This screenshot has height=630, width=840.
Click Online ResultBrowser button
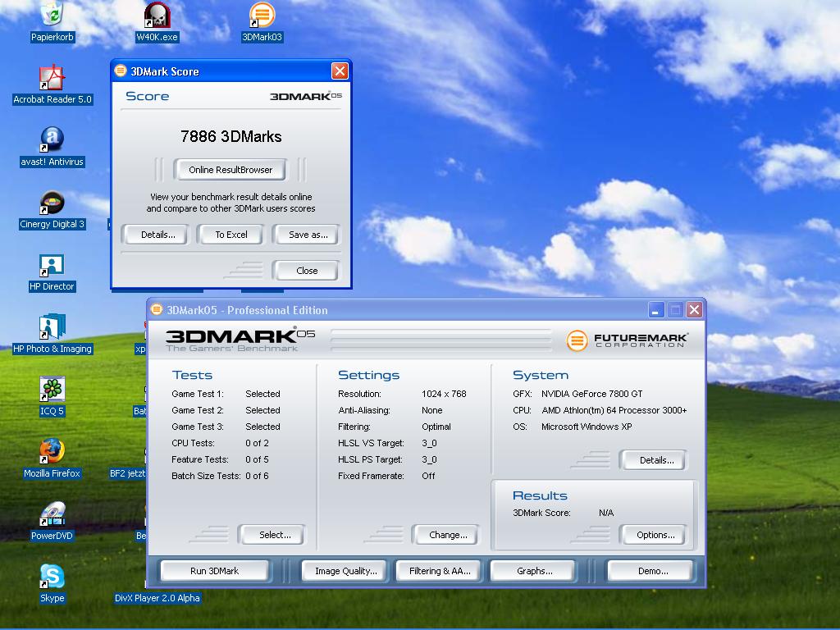pyautogui.click(x=231, y=170)
